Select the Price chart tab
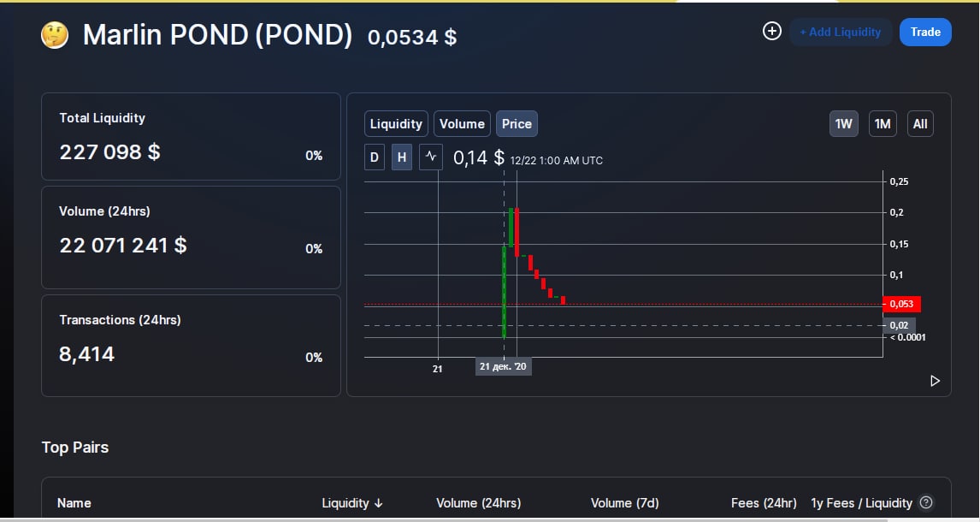Image resolution: width=980 pixels, height=522 pixels. pos(517,124)
